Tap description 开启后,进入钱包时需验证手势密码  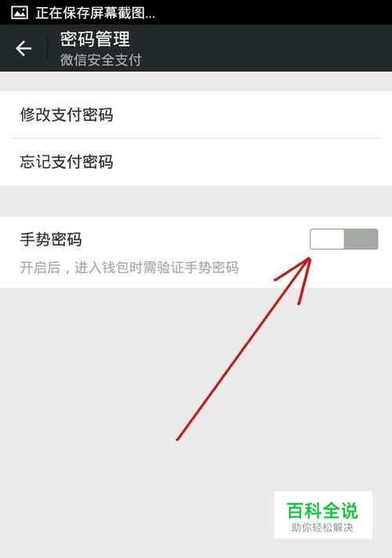tap(129, 268)
